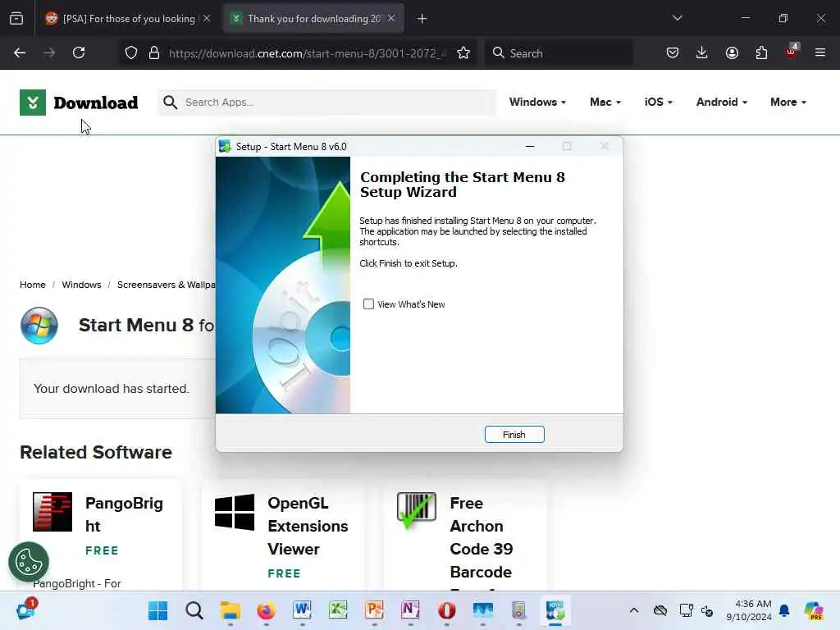Open Word from the taskbar
This screenshot has height=630, width=840.
pos(302,610)
